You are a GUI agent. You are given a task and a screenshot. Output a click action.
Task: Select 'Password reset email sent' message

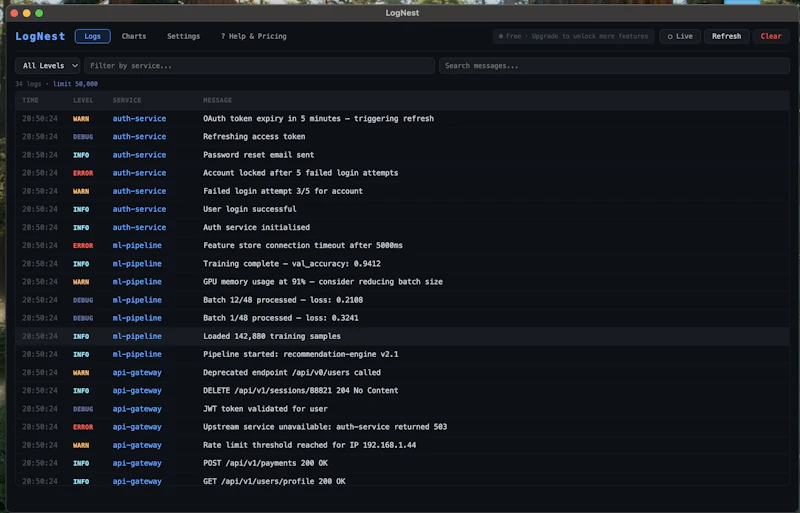point(259,155)
